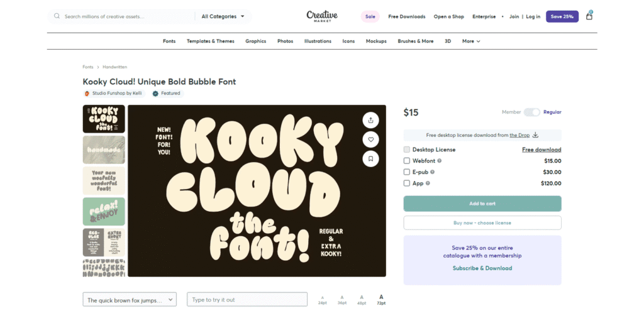
Task: Open the Templates & Themes menu
Action: (210, 41)
